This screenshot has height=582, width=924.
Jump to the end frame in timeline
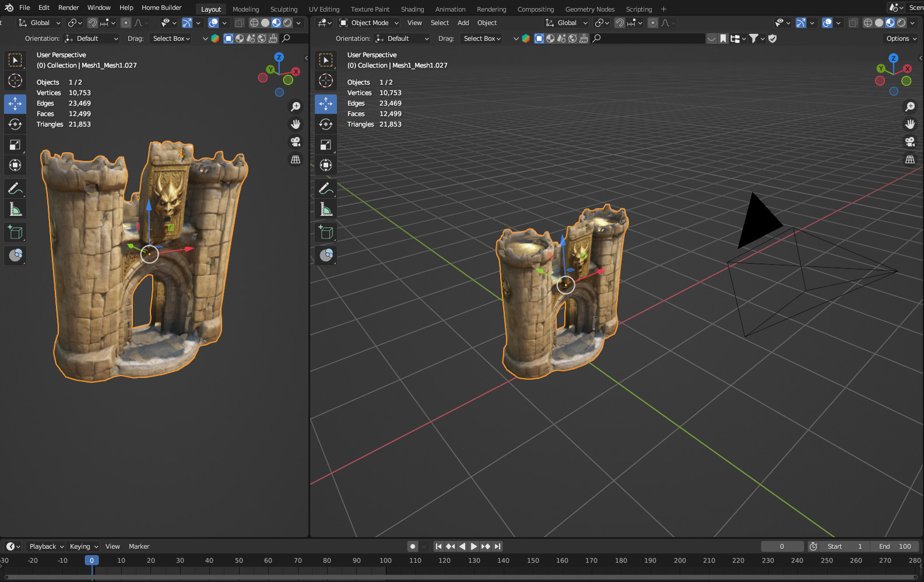pos(497,546)
